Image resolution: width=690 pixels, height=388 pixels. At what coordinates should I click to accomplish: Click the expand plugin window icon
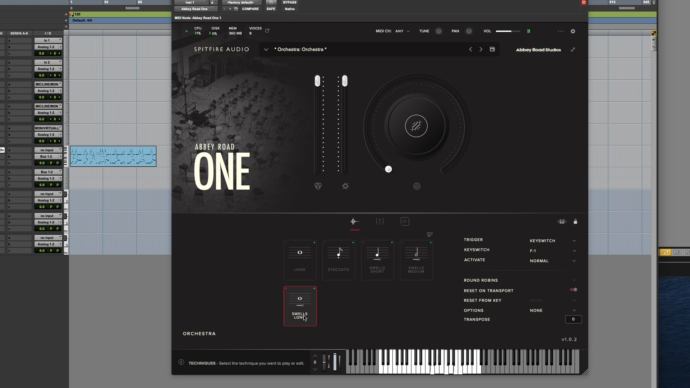573,50
